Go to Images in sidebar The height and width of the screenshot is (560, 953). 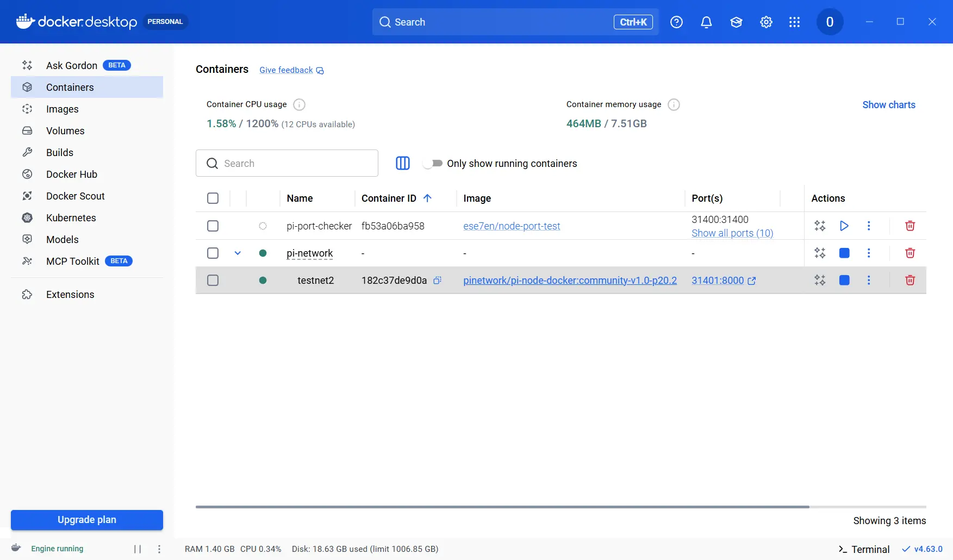coord(62,109)
